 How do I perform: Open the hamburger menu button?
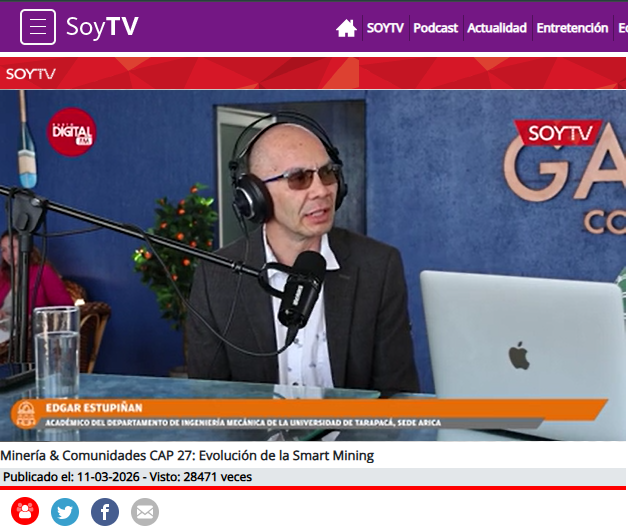point(38,27)
